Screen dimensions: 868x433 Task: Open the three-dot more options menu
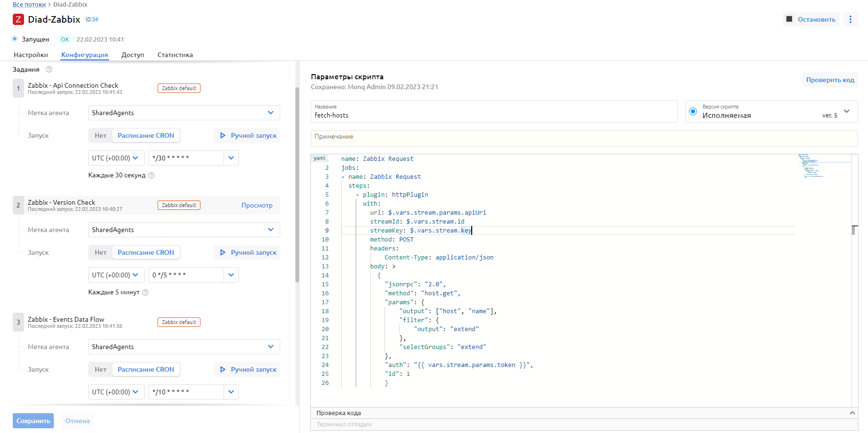(851, 19)
